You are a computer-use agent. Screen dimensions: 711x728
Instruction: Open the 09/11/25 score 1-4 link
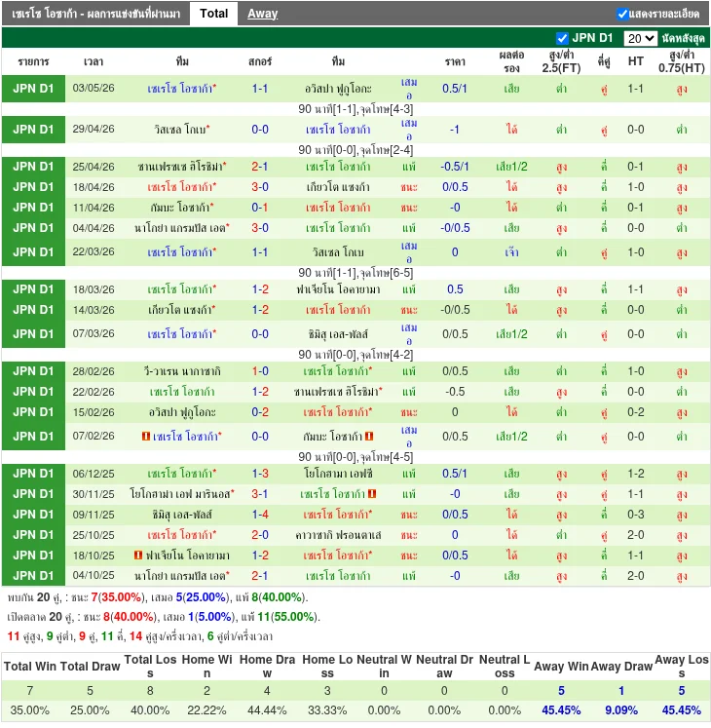click(x=260, y=515)
